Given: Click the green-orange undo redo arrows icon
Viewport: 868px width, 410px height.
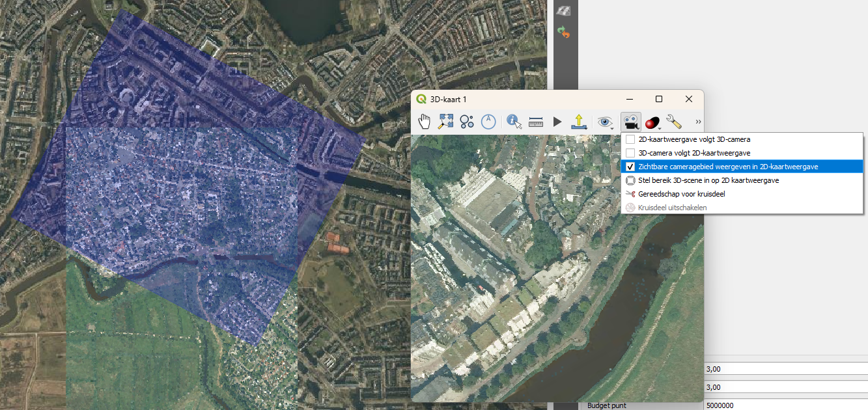Looking at the screenshot, I should click(564, 31).
